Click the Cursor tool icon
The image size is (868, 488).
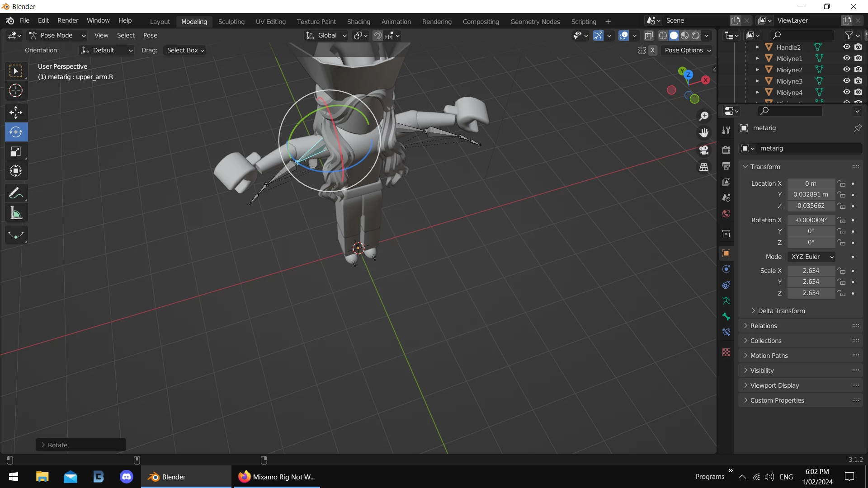point(16,91)
